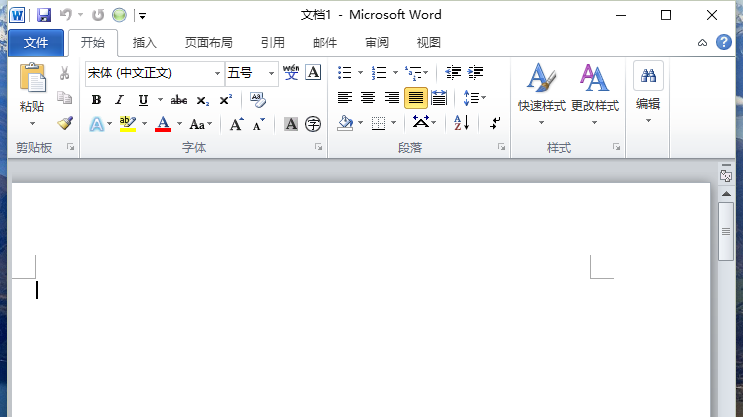Toggle Bold formatting
743x417 pixels.
(97, 100)
